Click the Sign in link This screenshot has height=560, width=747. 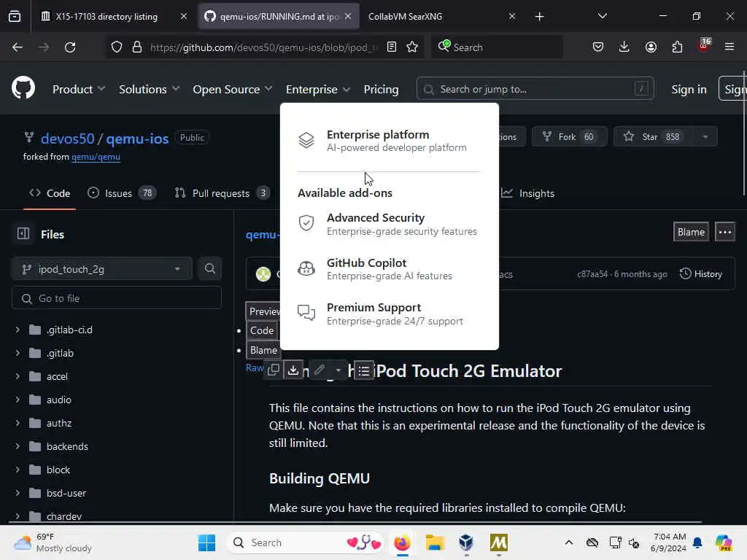(689, 89)
